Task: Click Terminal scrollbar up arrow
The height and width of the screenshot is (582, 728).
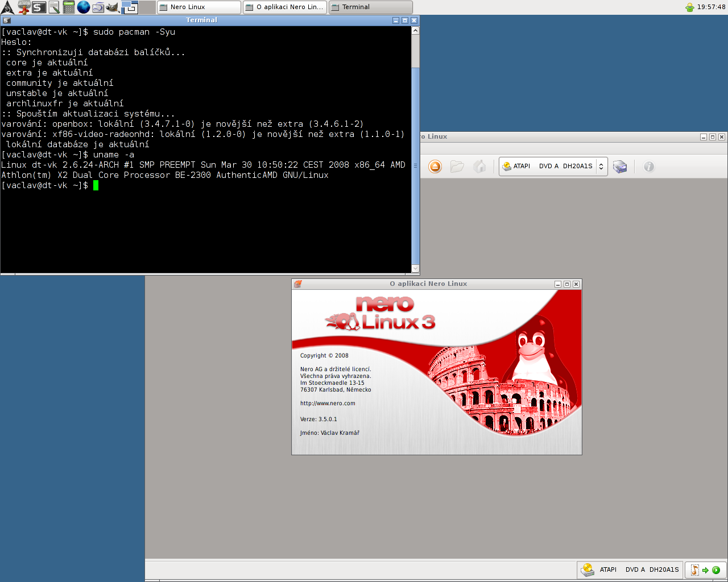Action: (x=415, y=30)
